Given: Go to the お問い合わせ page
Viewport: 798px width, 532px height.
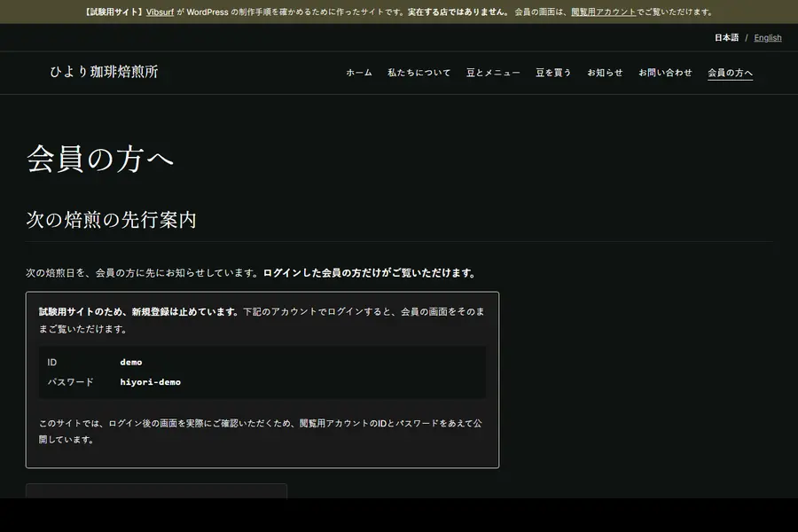Looking at the screenshot, I should 665,73.
